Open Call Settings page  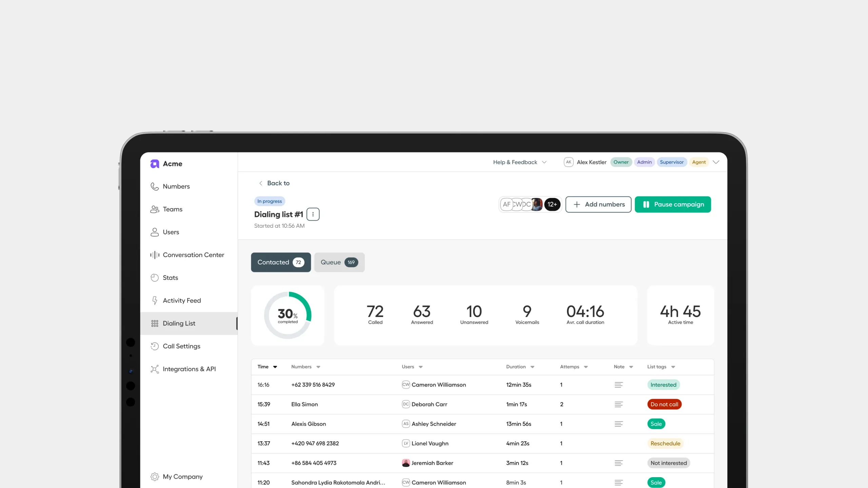(189, 346)
